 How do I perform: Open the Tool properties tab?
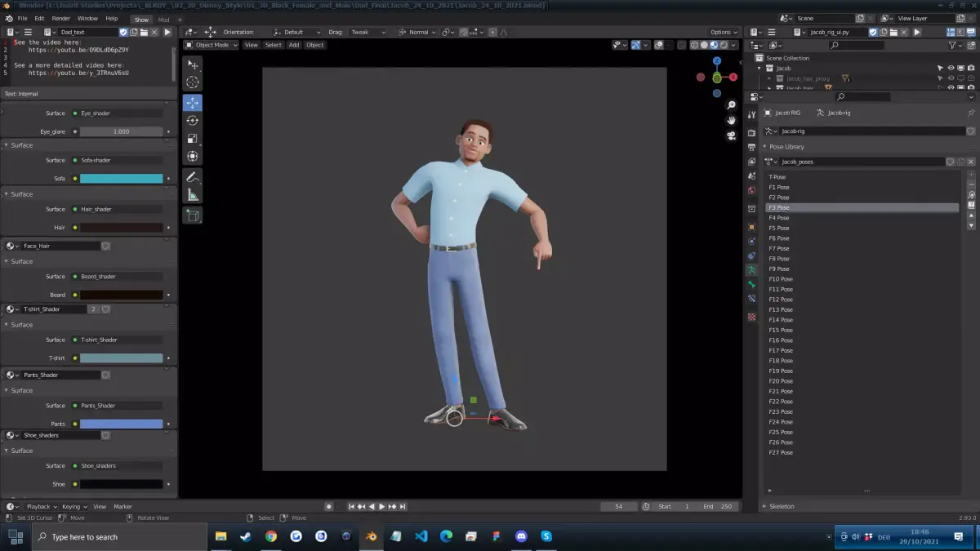(x=752, y=115)
